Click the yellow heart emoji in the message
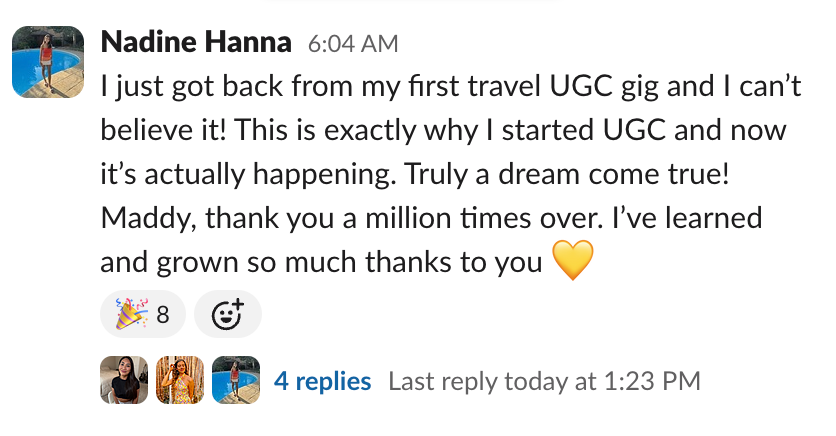The image size is (836, 436). [x=573, y=262]
